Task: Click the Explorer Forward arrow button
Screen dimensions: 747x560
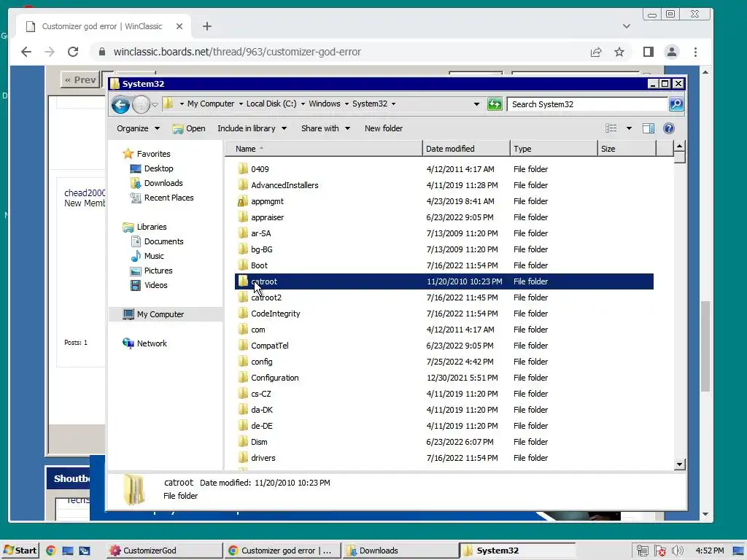Action: [x=141, y=105]
